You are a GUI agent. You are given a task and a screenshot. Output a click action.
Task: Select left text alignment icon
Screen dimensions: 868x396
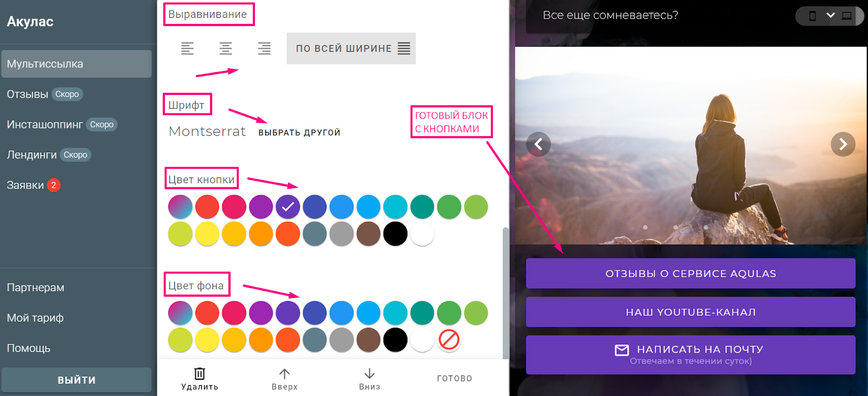(187, 48)
